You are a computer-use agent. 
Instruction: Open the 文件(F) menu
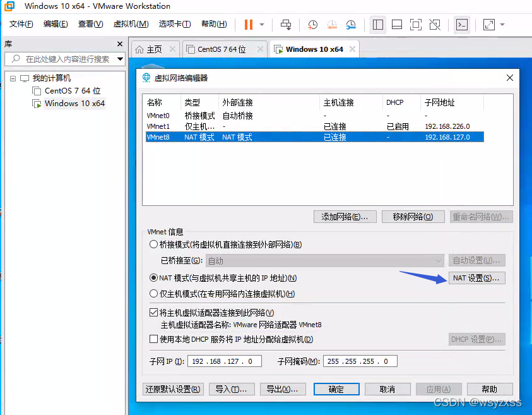pyautogui.click(x=21, y=24)
